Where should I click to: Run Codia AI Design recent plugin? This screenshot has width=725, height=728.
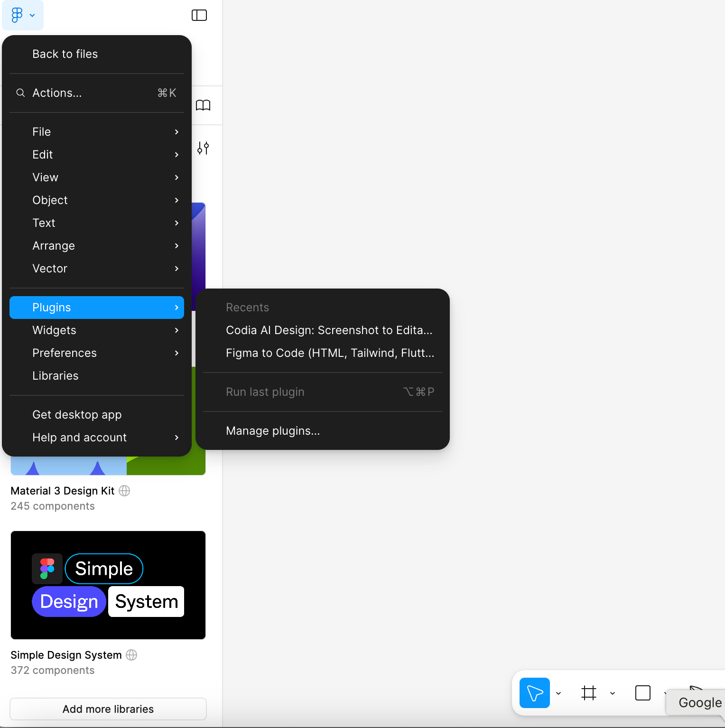point(323,330)
